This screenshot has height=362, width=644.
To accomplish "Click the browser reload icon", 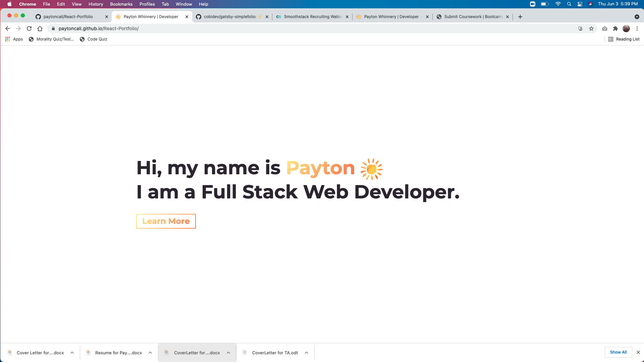I will (x=29, y=28).
